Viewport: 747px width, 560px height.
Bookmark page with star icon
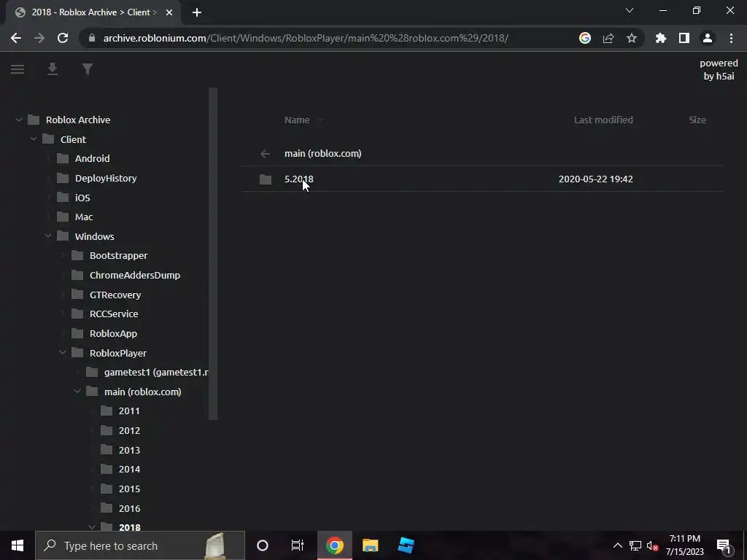632,38
